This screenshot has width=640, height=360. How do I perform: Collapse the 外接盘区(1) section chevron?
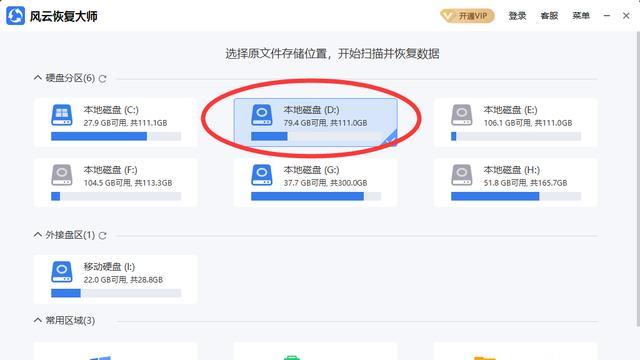(38, 235)
